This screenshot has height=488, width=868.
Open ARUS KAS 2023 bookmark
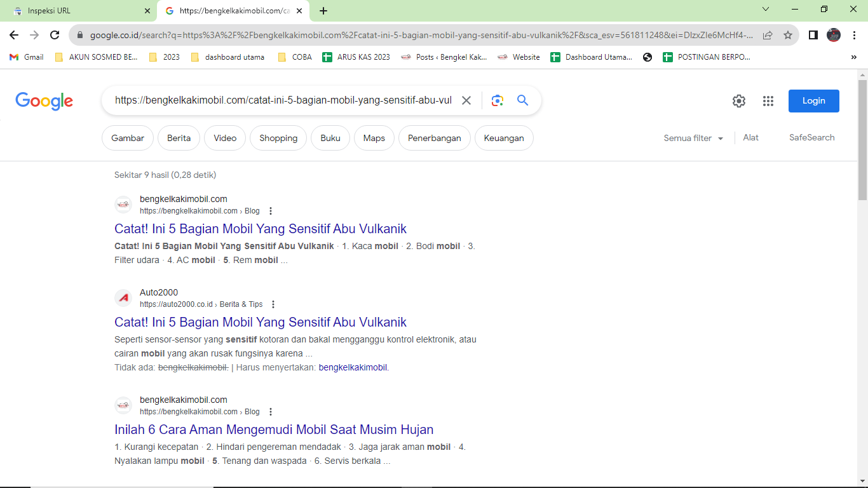click(x=356, y=57)
